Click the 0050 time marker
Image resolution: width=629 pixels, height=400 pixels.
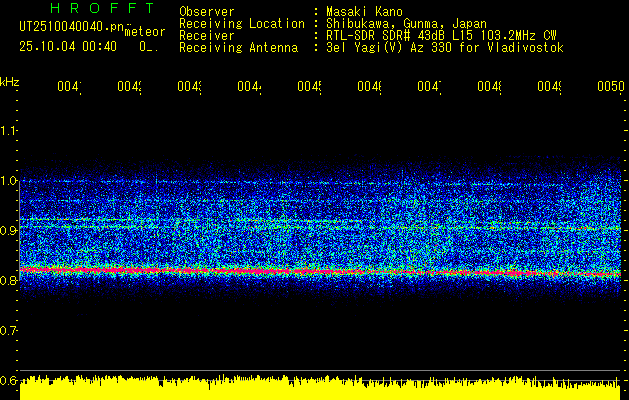[x=610, y=88]
